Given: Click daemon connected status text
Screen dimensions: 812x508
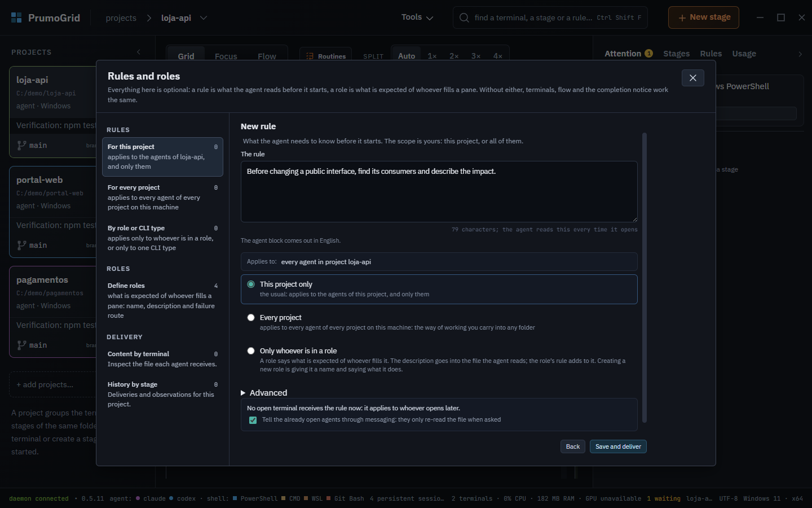Looking at the screenshot, I should click(39, 498).
